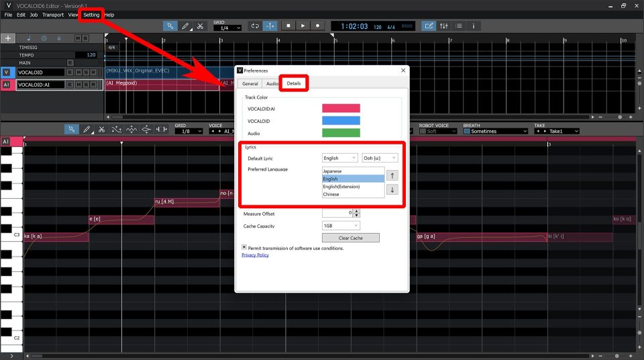Move selected language up with arrow button
This screenshot has height=360, width=644.
coord(393,175)
